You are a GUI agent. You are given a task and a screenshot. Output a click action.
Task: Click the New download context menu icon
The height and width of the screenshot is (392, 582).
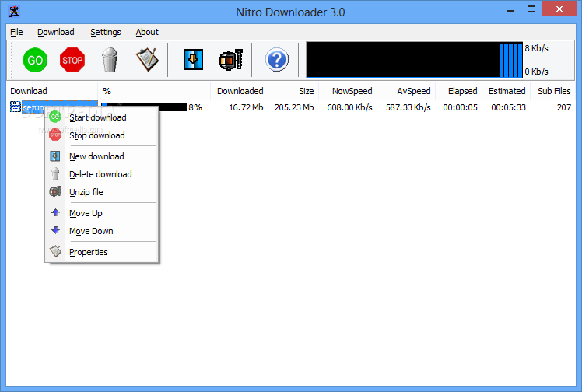(x=55, y=156)
